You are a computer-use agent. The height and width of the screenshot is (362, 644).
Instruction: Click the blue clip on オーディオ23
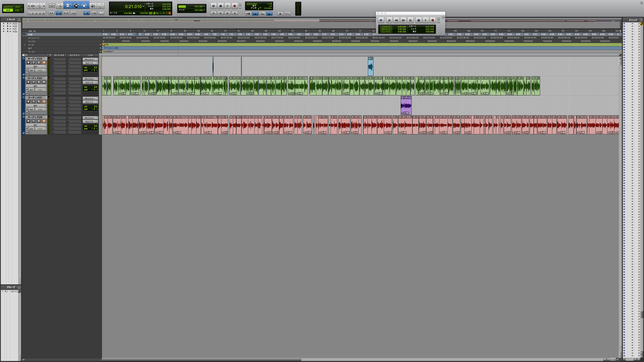[371, 66]
